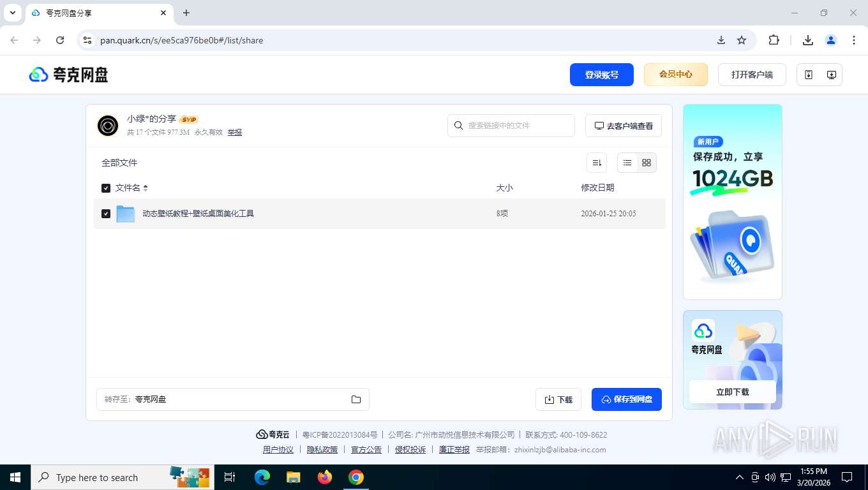Open the tab search dropdown arrow

coord(13,13)
